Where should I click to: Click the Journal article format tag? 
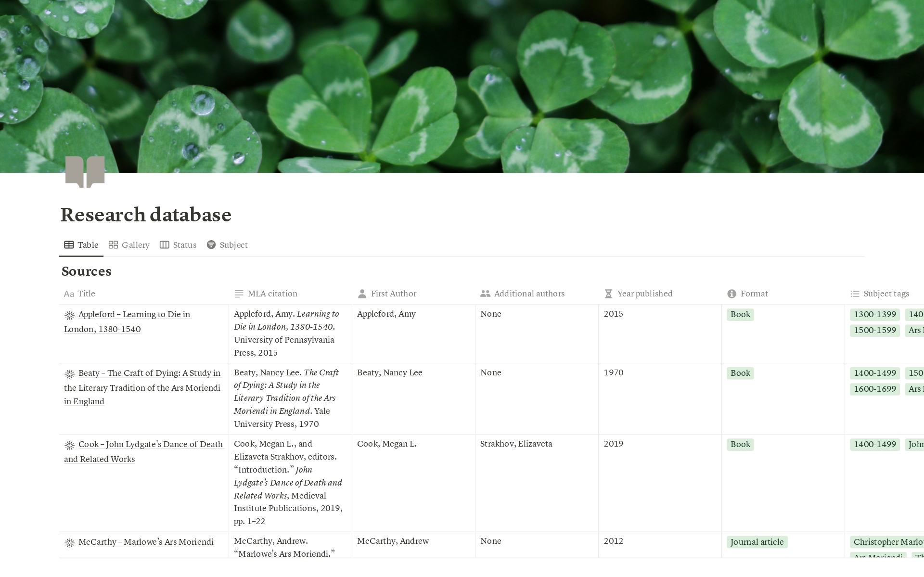pyautogui.click(x=756, y=542)
